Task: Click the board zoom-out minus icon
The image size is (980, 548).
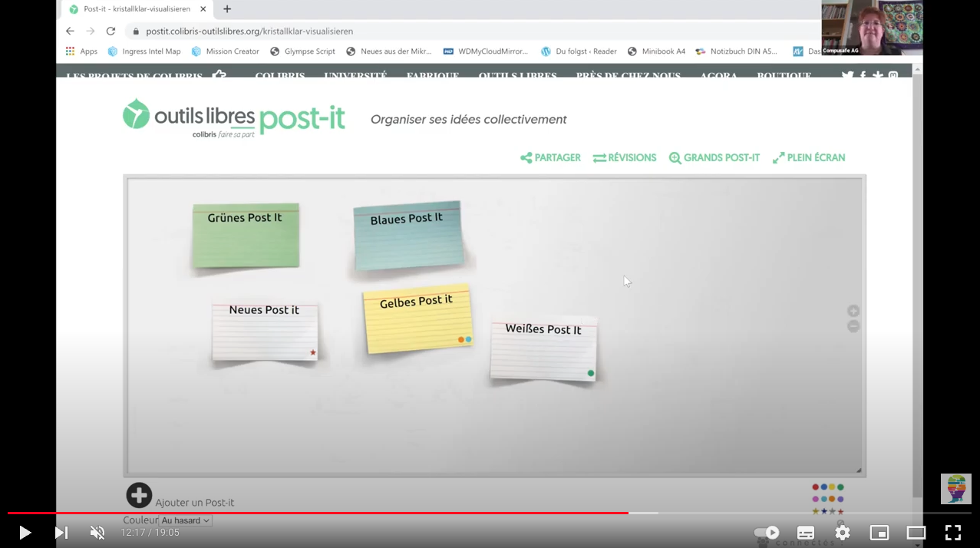Action: (x=853, y=326)
